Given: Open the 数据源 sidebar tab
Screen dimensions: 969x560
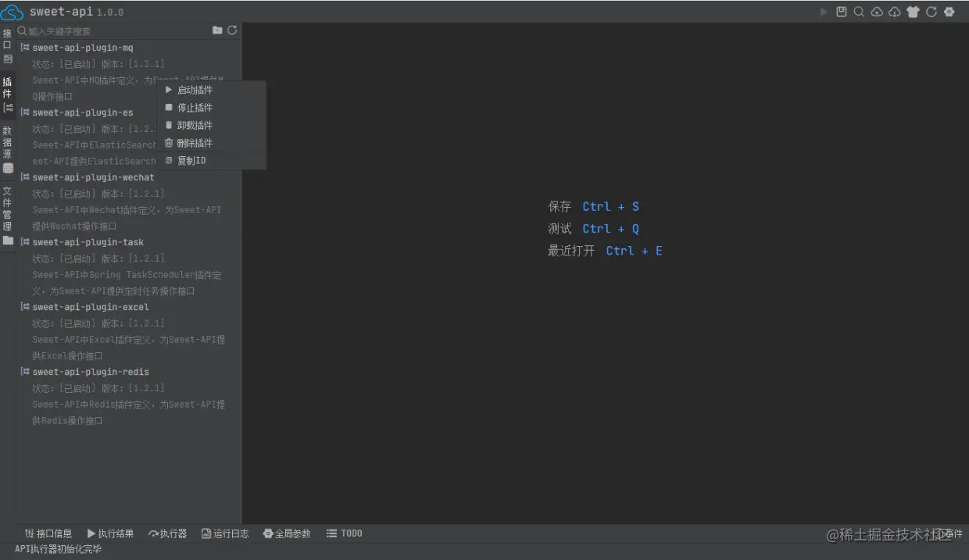Looking at the screenshot, I should (8, 149).
